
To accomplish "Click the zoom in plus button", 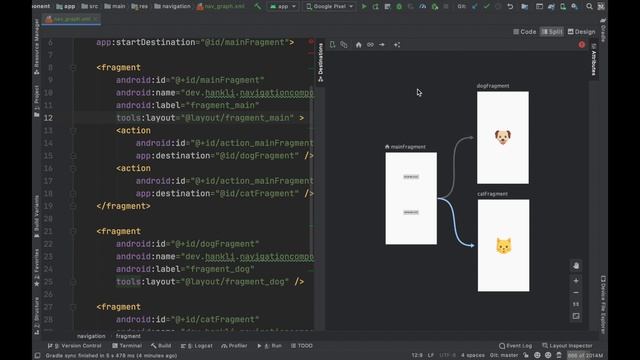I will 576,281.
